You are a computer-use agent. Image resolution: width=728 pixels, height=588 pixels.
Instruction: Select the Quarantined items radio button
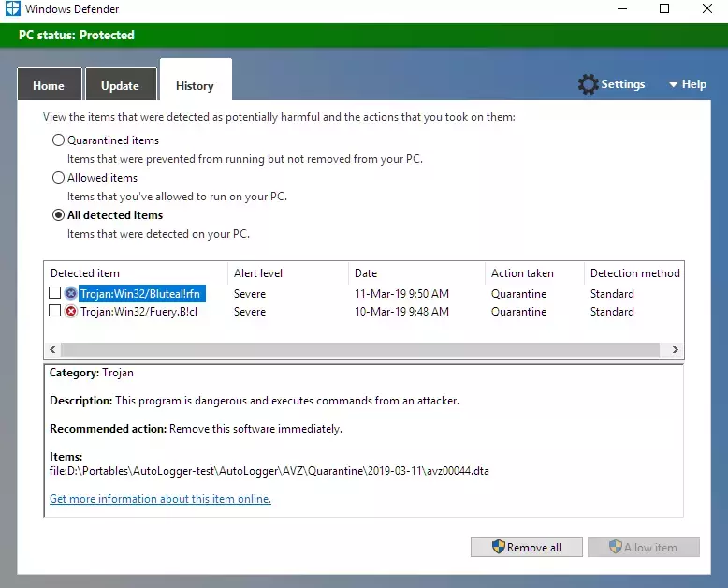point(58,140)
